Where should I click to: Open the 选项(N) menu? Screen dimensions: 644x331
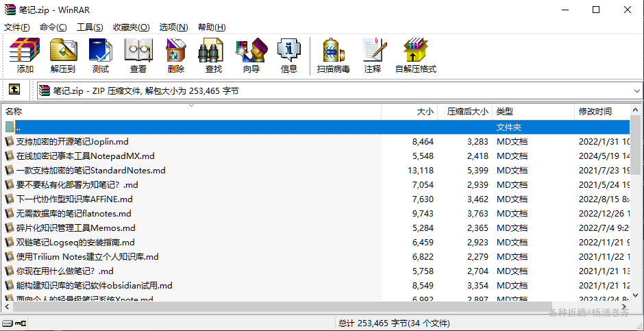174,27
